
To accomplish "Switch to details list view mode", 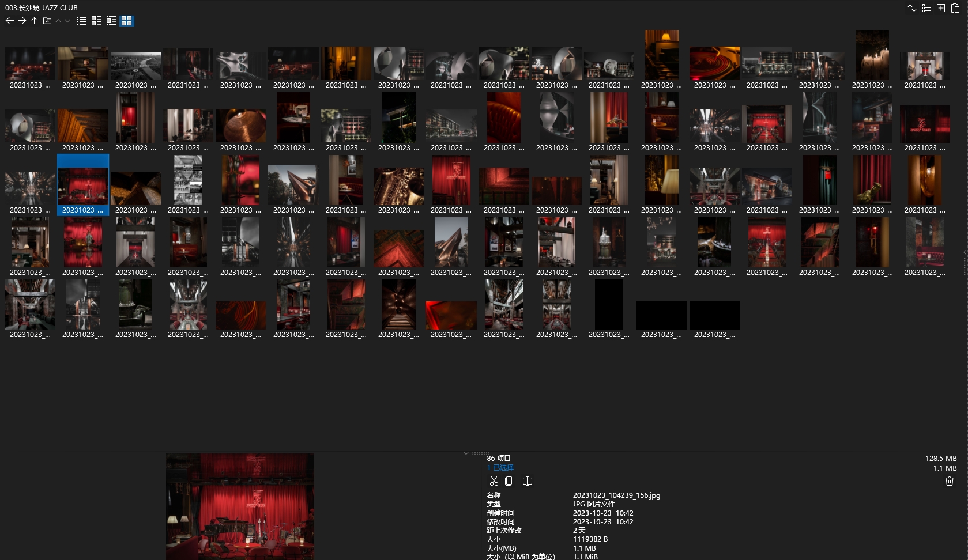I will 96,21.
